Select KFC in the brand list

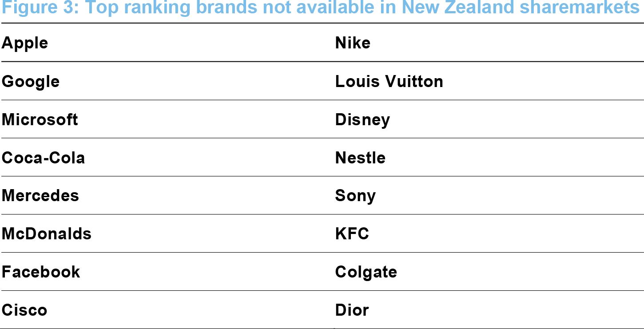coord(352,234)
